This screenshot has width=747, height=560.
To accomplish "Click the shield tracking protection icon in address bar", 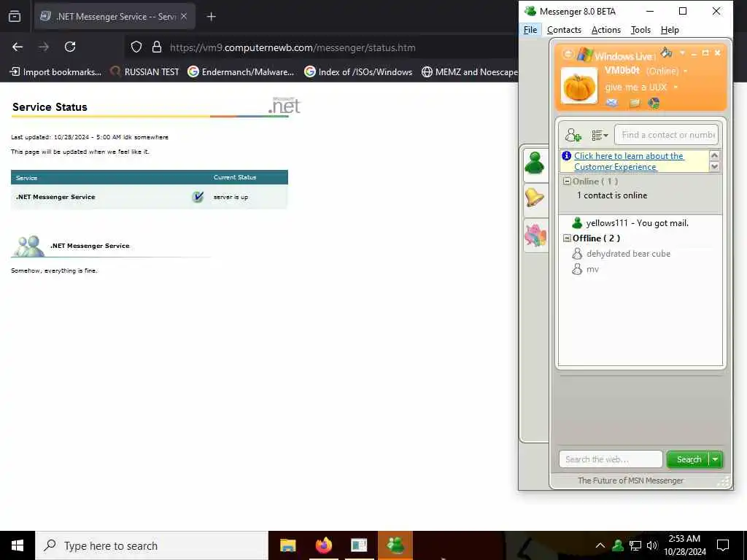I will point(136,47).
